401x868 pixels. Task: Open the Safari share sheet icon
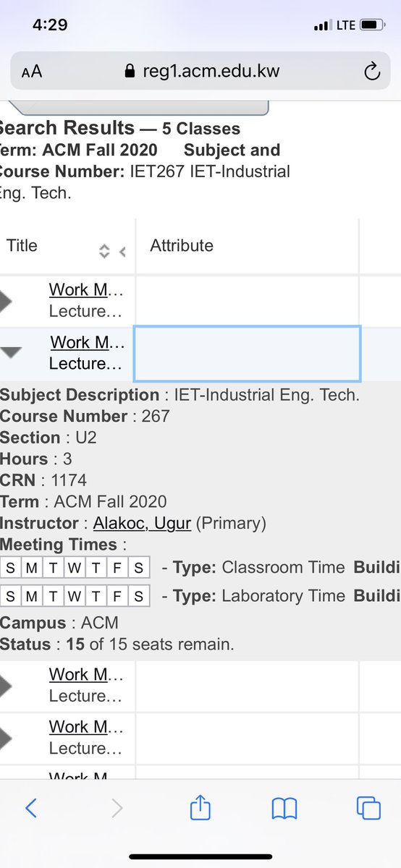pyautogui.click(x=200, y=807)
